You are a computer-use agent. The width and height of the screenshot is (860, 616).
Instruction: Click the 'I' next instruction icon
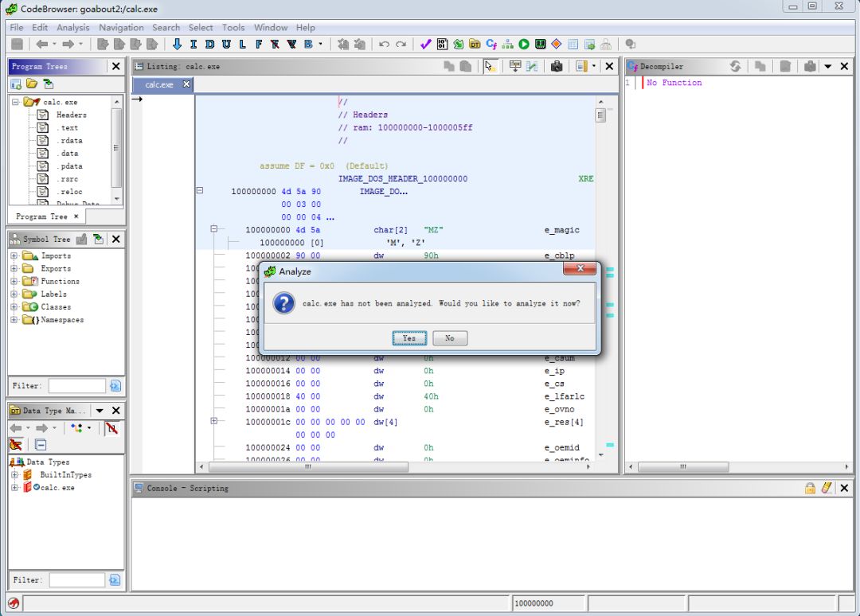point(193,45)
